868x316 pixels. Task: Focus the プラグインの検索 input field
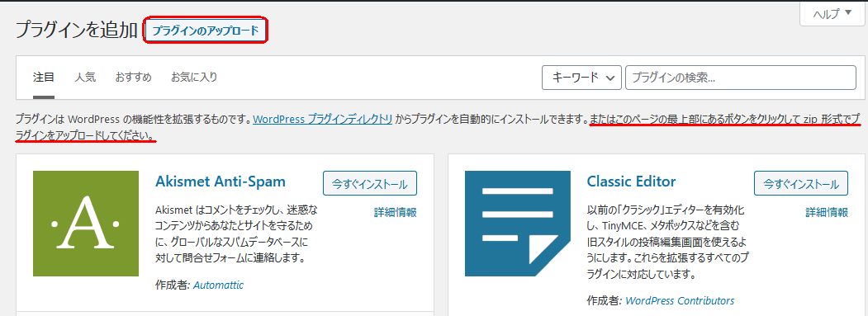pos(741,78)
